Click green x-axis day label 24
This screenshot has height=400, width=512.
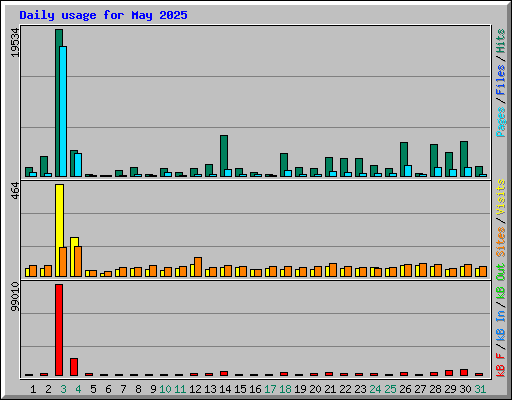coord(375,389)
